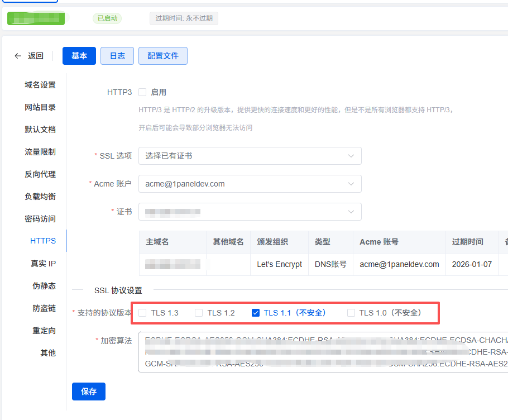The height and width of the screenshot is (420, 508).
Task: Tick the TLS 1.0（不安全） checkbox
Action: [x=351, y=313]
